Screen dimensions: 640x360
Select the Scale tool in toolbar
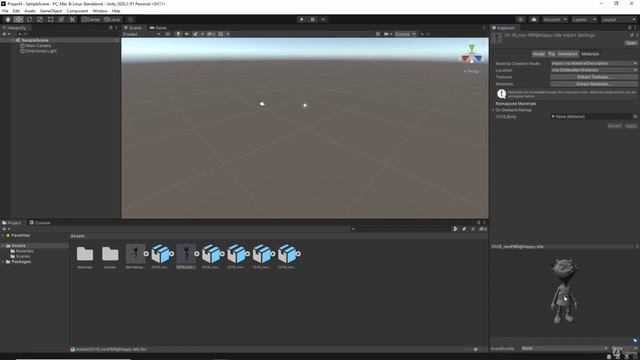pos(40,20)
